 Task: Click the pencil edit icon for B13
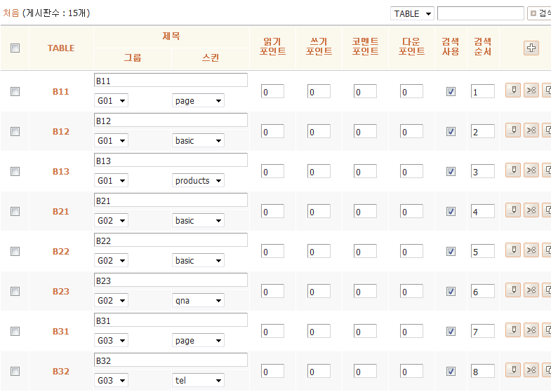pyautogui.click(x=513, y=170)
